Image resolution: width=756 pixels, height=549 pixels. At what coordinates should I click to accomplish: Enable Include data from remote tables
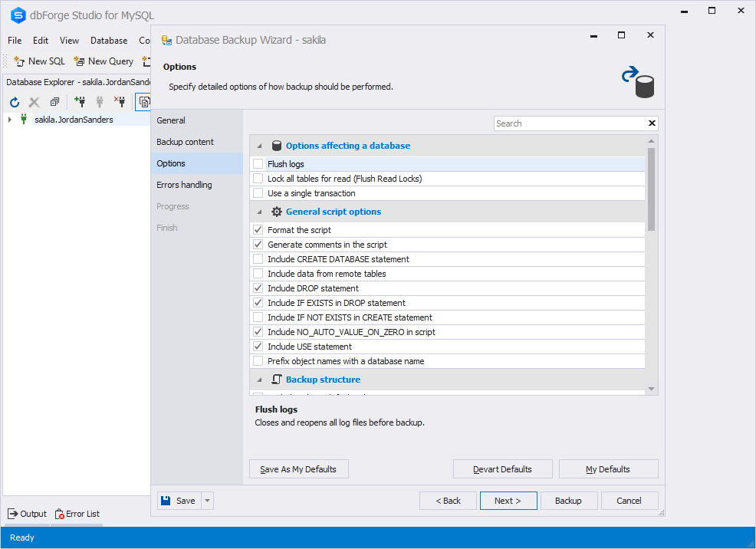(258, 273)
